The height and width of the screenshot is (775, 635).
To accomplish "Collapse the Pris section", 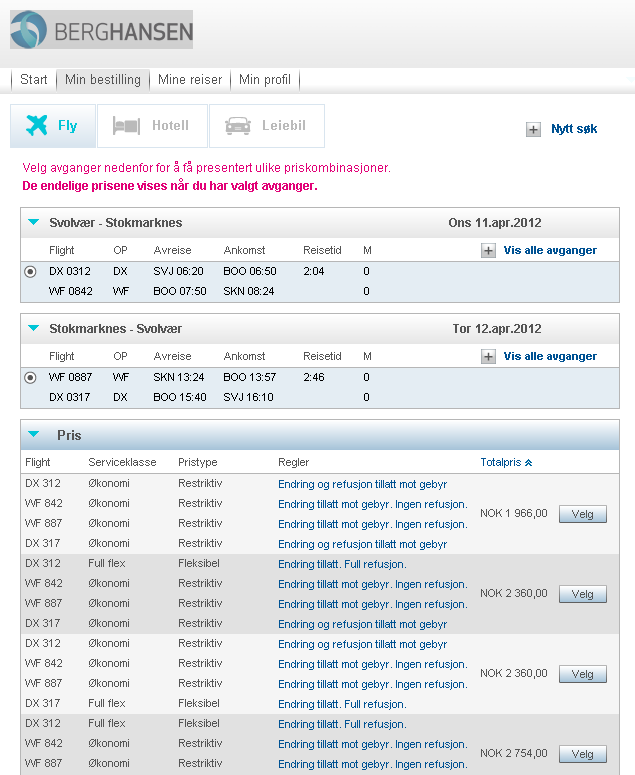I will coord(34,435).
